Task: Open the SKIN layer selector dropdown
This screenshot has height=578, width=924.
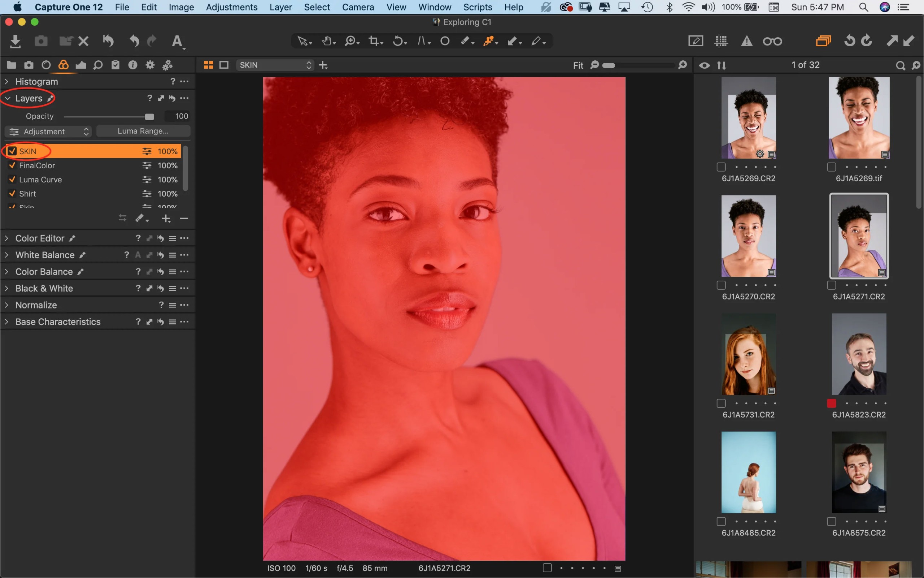Action: [275, 65]
